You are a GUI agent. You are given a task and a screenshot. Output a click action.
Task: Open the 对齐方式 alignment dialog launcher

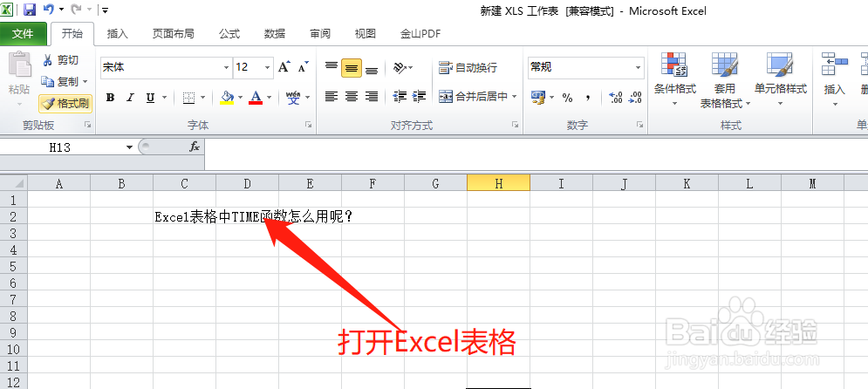[515, 125]
